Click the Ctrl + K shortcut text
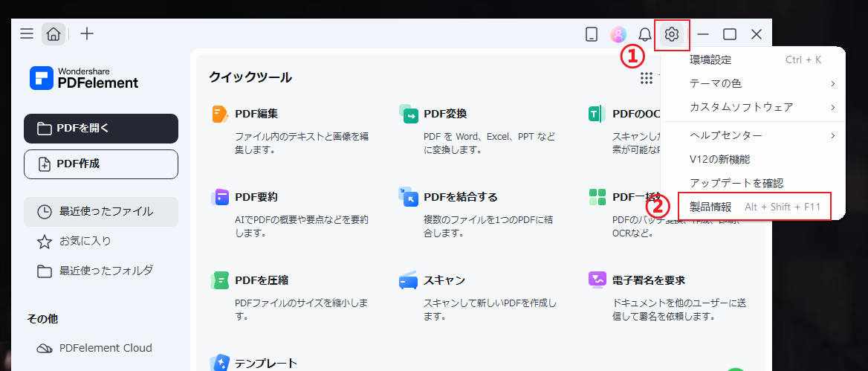This screenshot has width=868, height=371. pos(803,59)
